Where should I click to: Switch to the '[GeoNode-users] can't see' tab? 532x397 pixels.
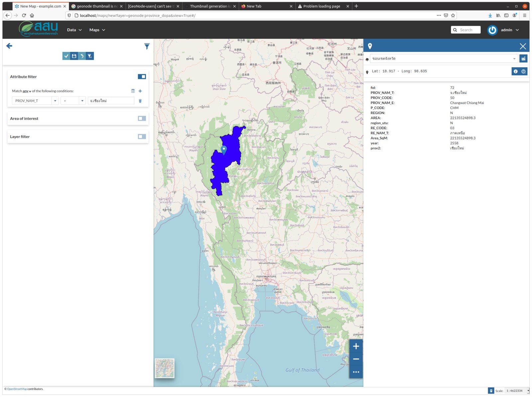pos(154,6)
